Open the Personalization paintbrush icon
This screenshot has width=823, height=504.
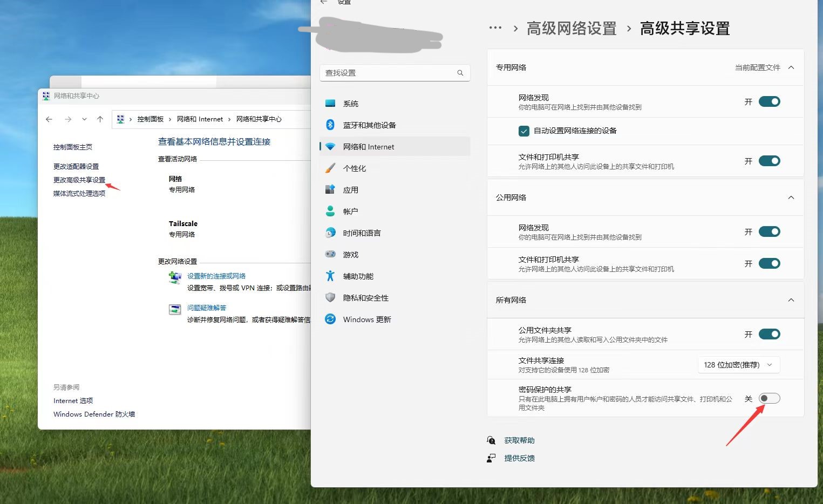click(330, 168)
